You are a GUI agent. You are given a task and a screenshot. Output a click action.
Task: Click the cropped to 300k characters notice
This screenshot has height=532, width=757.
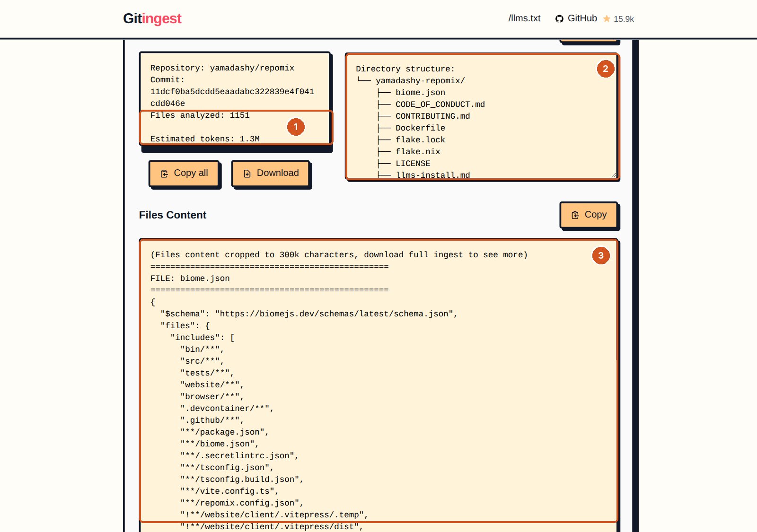[x=339, y=255]
